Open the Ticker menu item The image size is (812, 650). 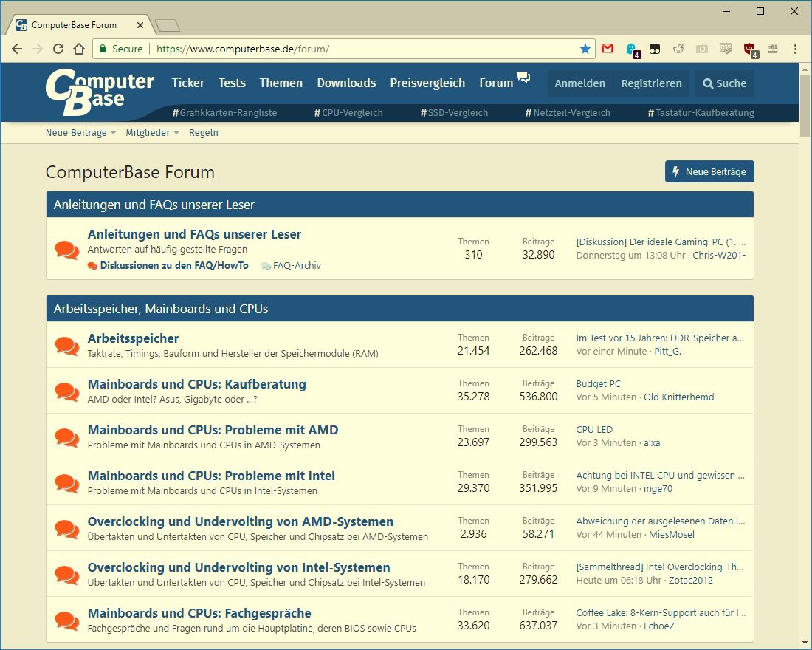point(188,83)
